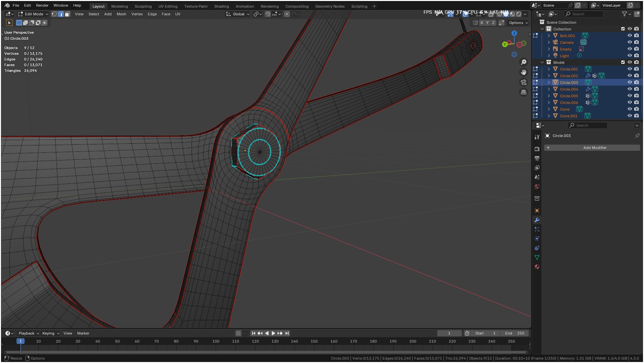Select face select mode icon

pos(67,14)
